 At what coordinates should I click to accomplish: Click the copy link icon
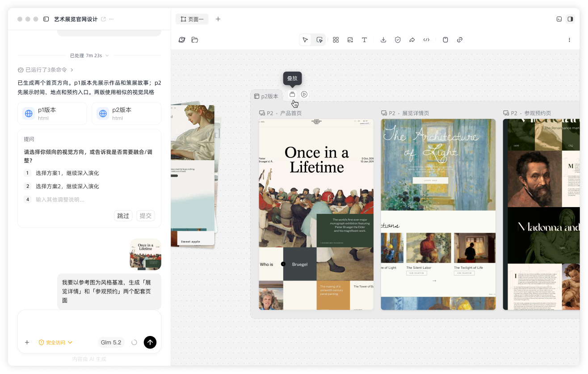tap(460, 40)
